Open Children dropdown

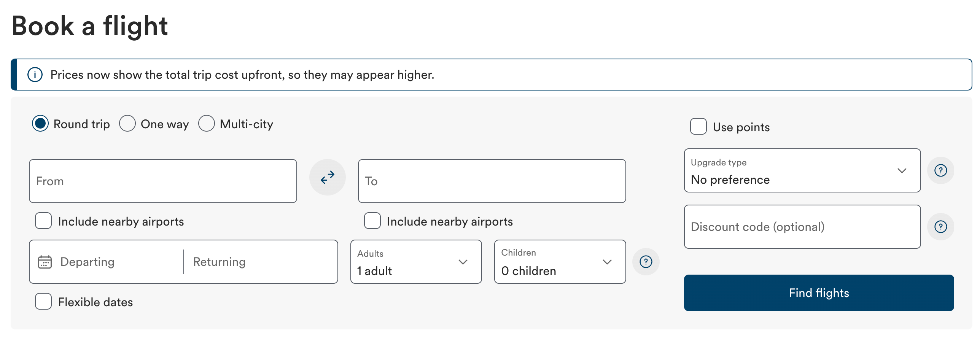click(x=560, y=262)
